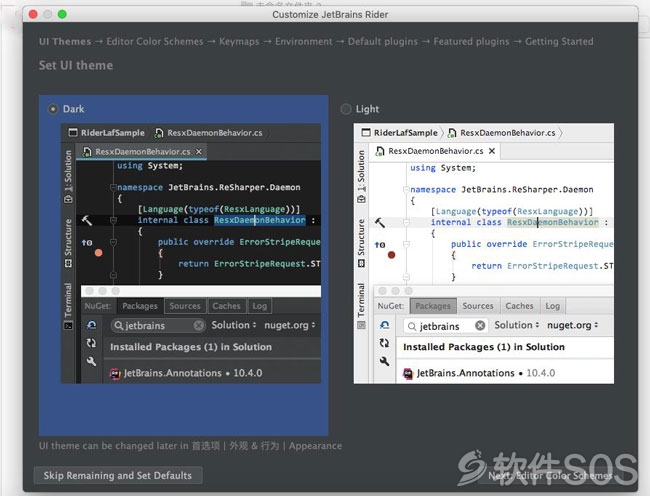
Task: Collapse the class fold marker, dark preview
Action: tap(113, 220)
